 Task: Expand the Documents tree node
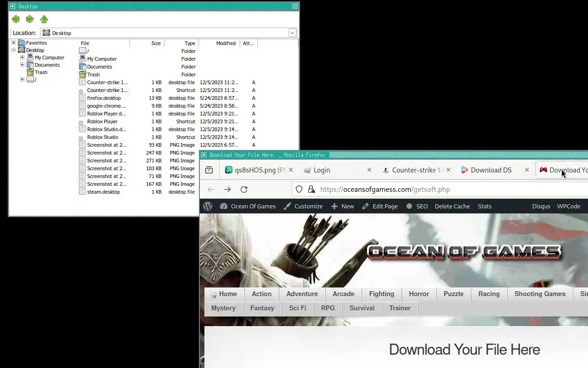tap(22, 65)
